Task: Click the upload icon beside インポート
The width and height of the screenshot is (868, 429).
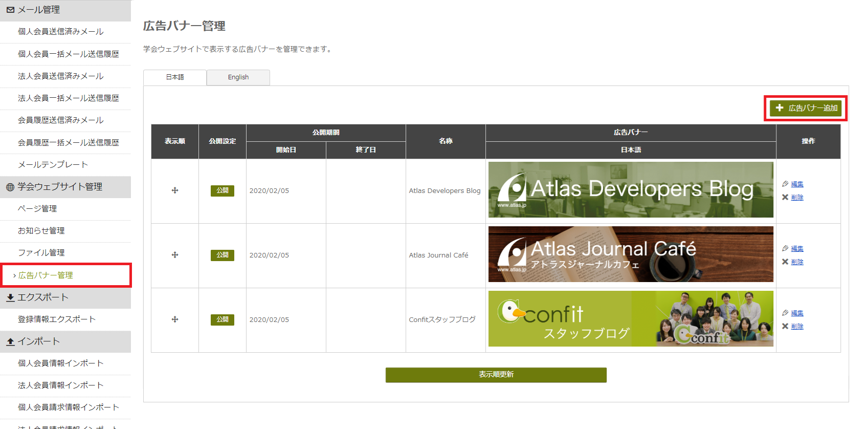Action: [10, 341]
